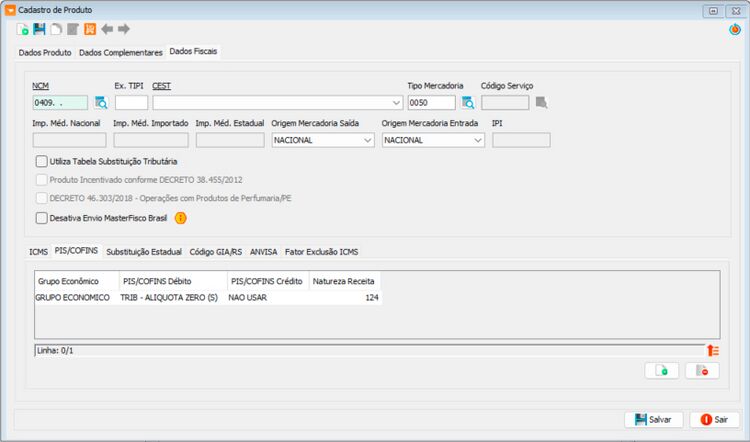Open Tipo Mercadoria search lookup icon
The height and width of the screenshot is (442, 750).
pyautogui.click(x=468, y=102)
